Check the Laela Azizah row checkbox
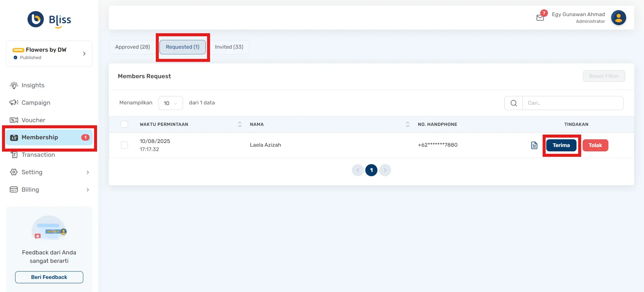Screen dimensions: 644x292 click(124, 145)
